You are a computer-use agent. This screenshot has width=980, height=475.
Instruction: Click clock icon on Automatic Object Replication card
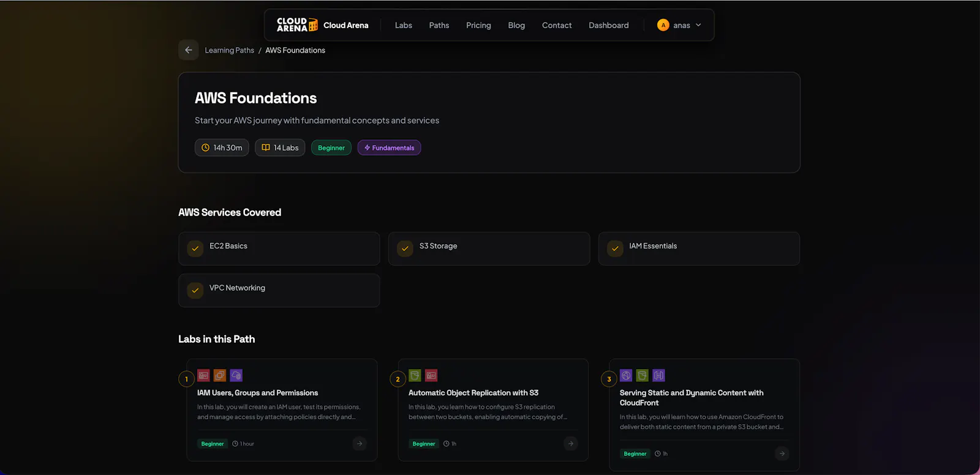click(447, 444)
